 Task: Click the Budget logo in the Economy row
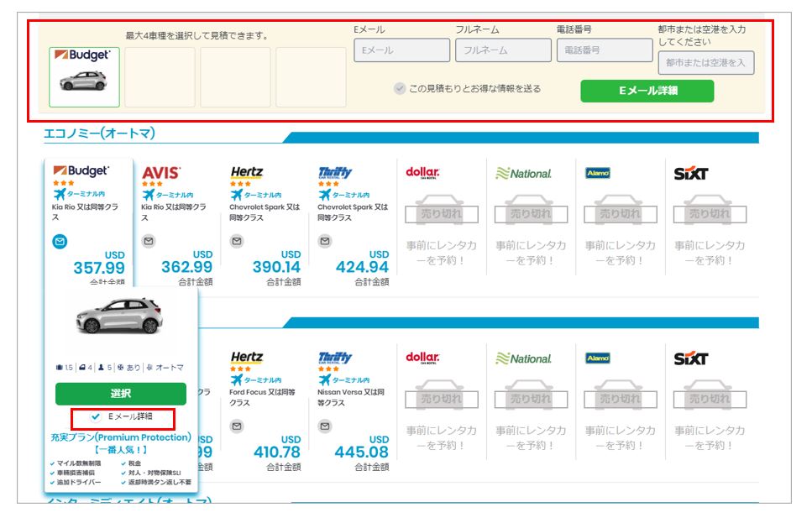point(81,170)
